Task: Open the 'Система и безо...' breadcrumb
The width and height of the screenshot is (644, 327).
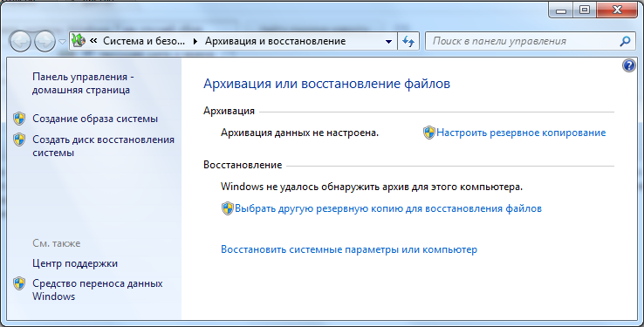Action: coord(144,41)
